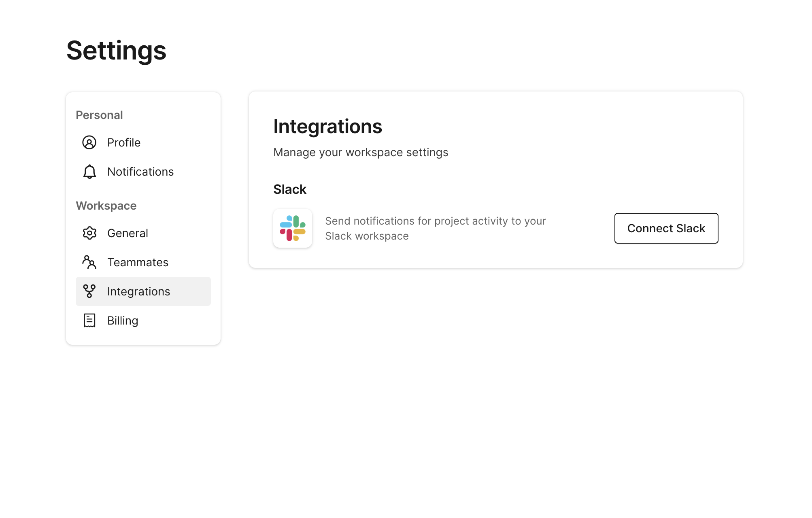Click the Teammates people icon
Screen dimensions: 812x518
[x=89, y=262]
